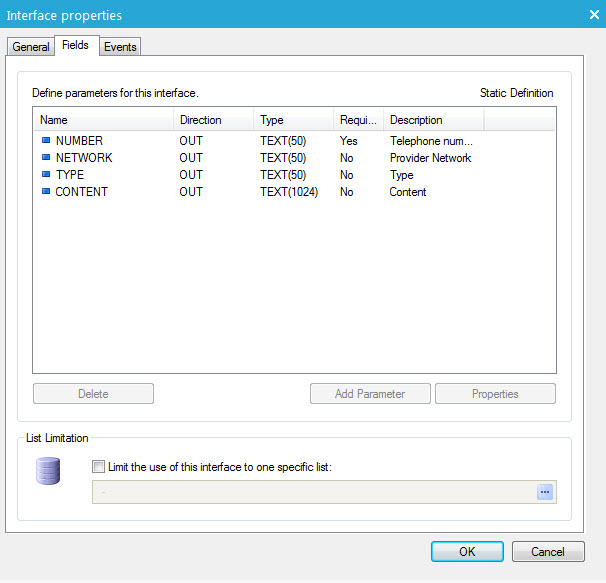
Task: Sort by Name column header
Action: pyautogui.click(x=102, y=120)
